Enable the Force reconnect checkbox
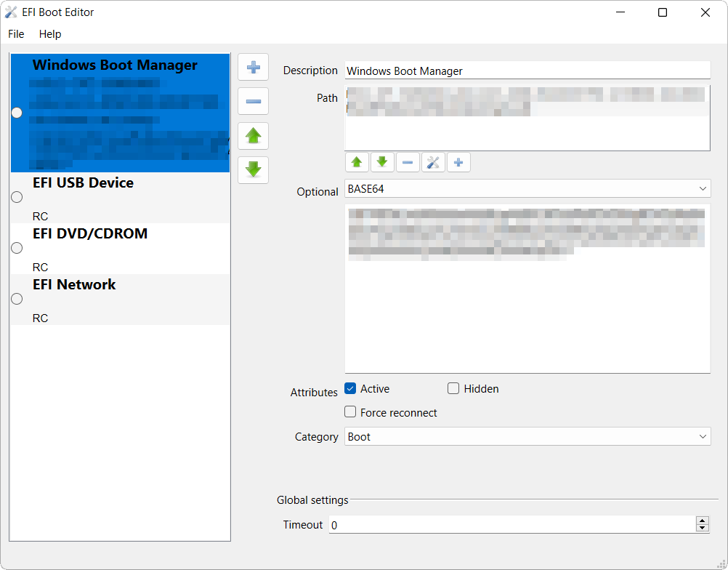Image resolution: width=728 pixels, height=570 pixels. click(350, 412)
